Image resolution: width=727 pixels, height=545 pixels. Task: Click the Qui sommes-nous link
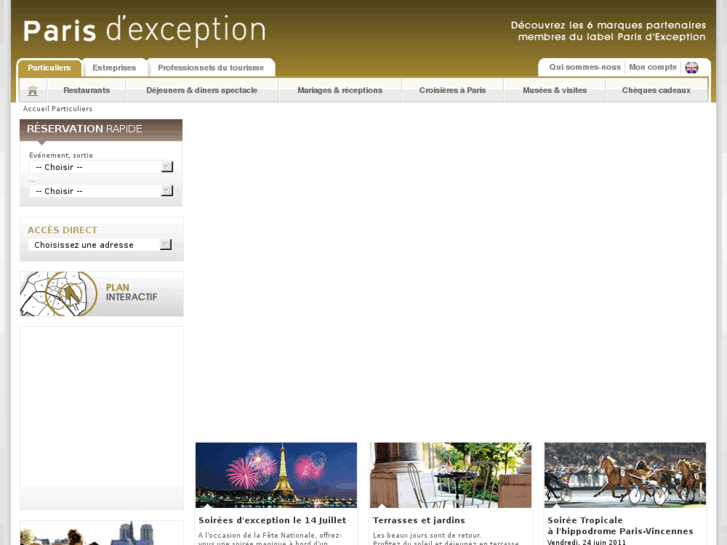pos(585,67)
